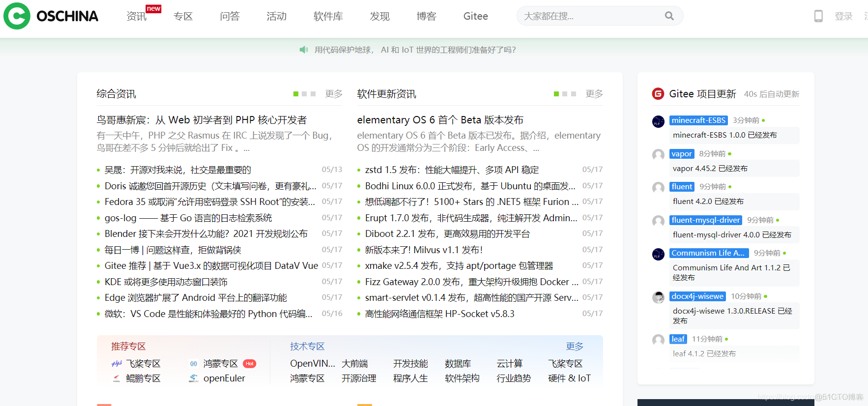This screenshot has width=868, height=406.
Task: Select second carousel dot in 软件更新资讯
Action: click(x=565, y=94)
